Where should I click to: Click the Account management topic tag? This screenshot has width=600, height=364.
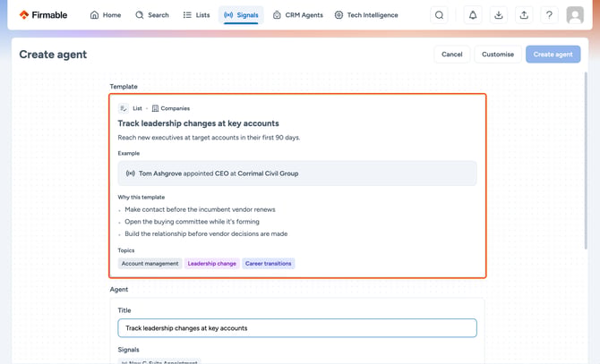coord(150,264)
